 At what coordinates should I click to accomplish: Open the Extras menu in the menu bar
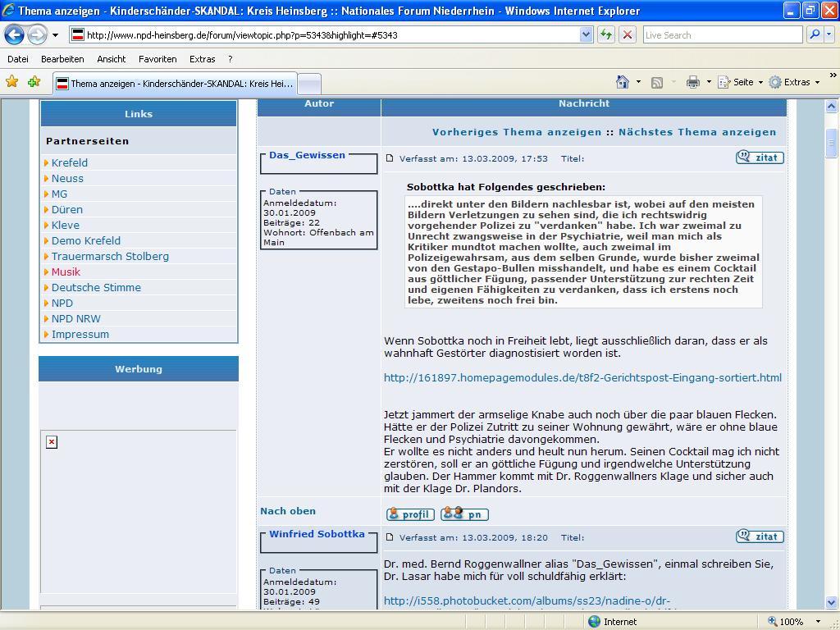(x=202, y=59)
